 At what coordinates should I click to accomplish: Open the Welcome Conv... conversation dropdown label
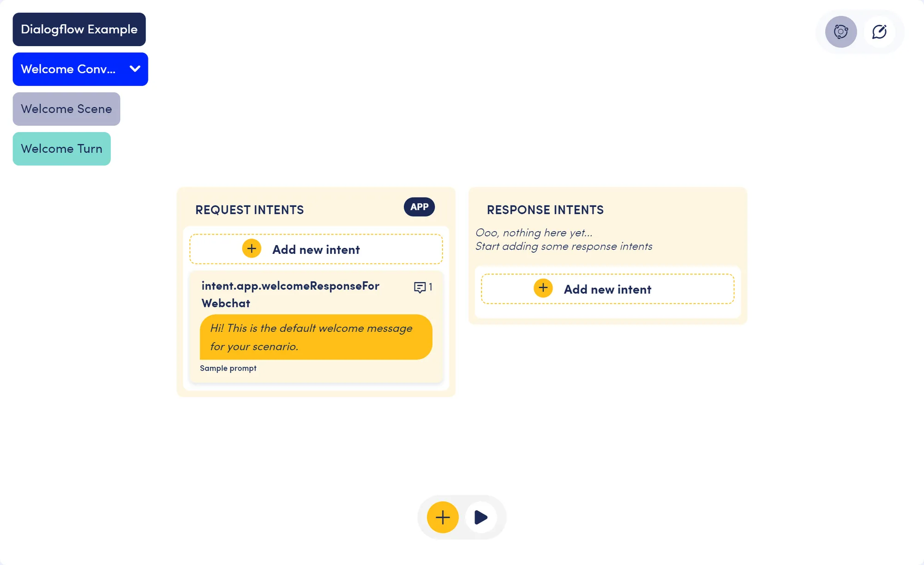(x=68, y=69)
